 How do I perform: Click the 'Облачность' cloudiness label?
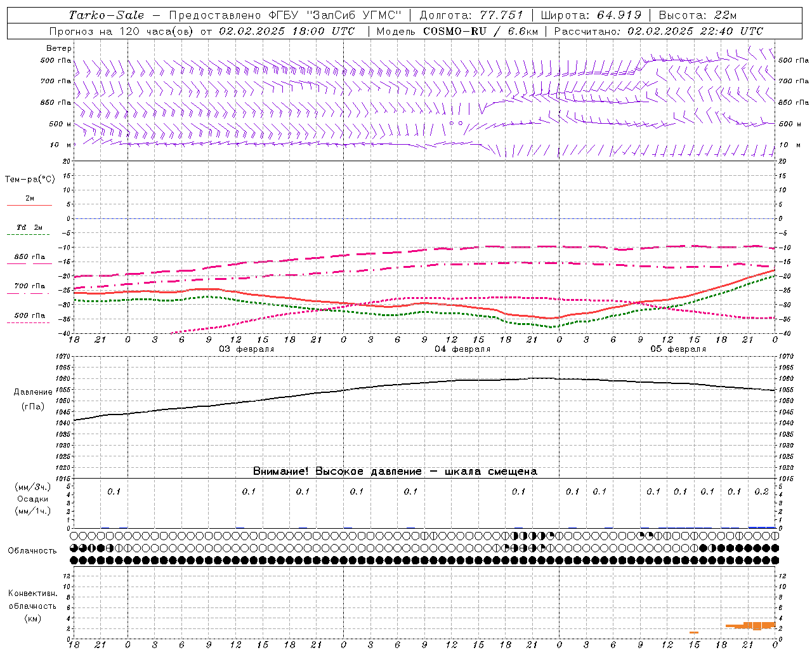coord(32,551)
